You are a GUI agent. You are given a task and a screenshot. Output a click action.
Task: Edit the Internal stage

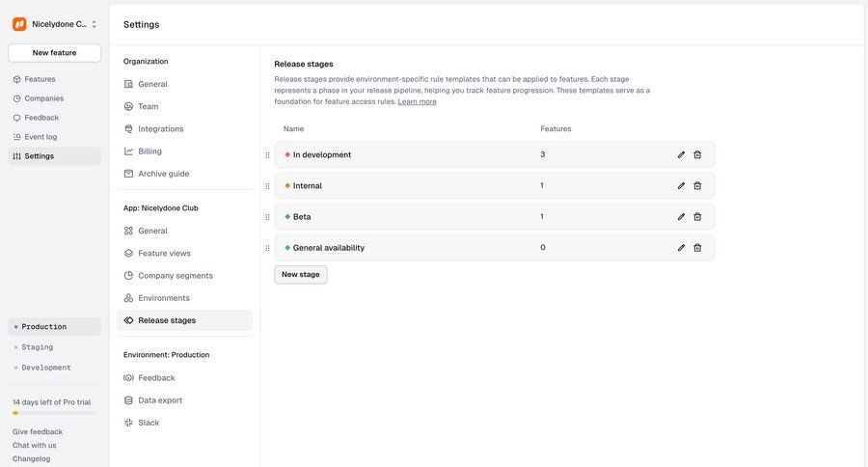(681, 185)
